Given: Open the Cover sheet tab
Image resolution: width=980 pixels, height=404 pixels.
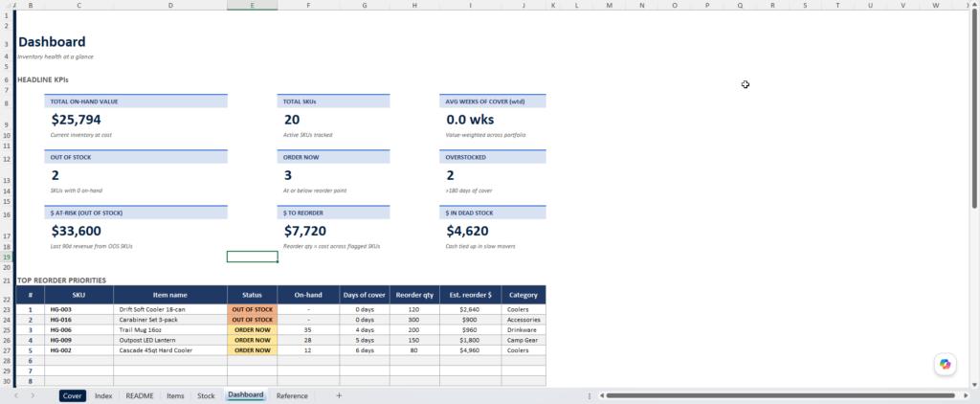Looking at the screenshot, I should coord(73,396).
